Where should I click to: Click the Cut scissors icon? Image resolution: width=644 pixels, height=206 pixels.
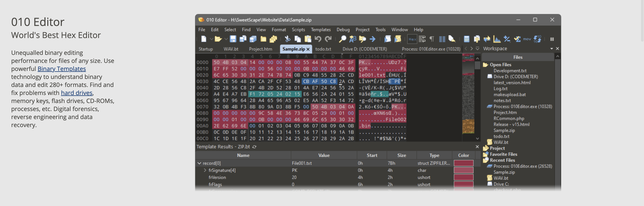pos(288,39)
